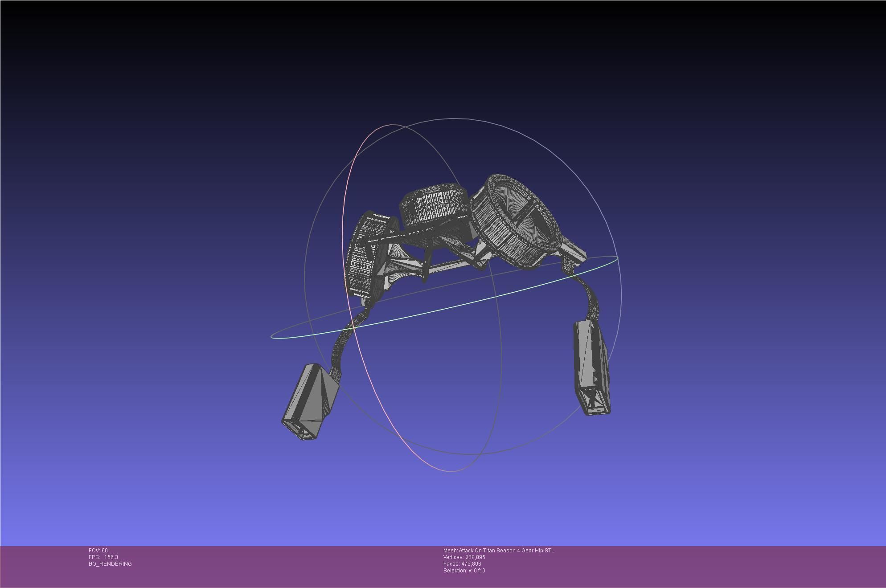Screen dimensions: 886x588
Task: Click the Vertices: 239,895 text
Action: [464, 557]
